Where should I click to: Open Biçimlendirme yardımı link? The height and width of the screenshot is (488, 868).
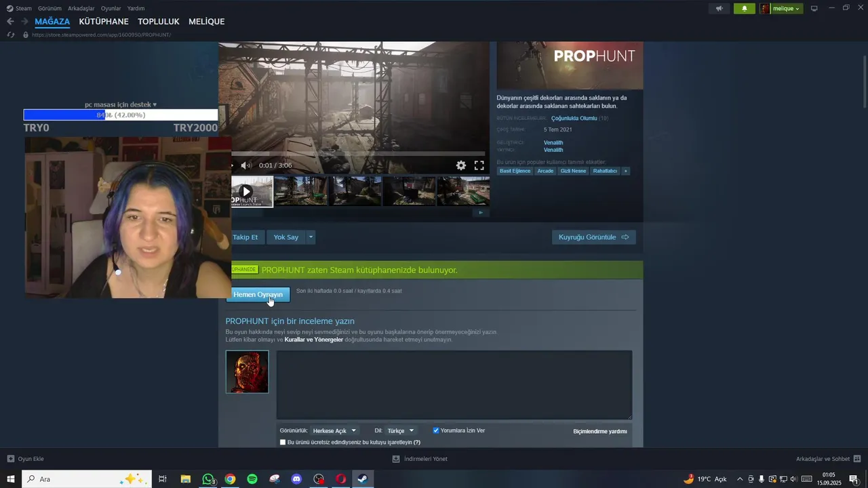click(600, 431)
